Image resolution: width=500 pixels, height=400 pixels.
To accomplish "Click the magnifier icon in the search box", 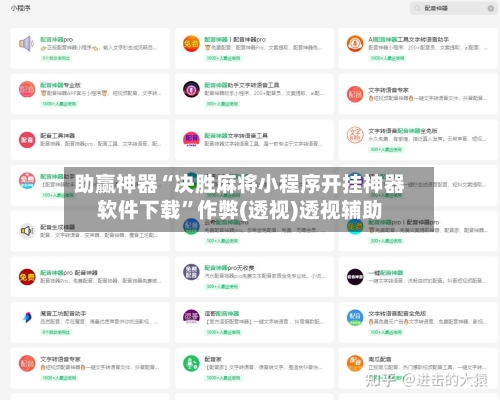I will pyautogui.click(x=417, y=8).
